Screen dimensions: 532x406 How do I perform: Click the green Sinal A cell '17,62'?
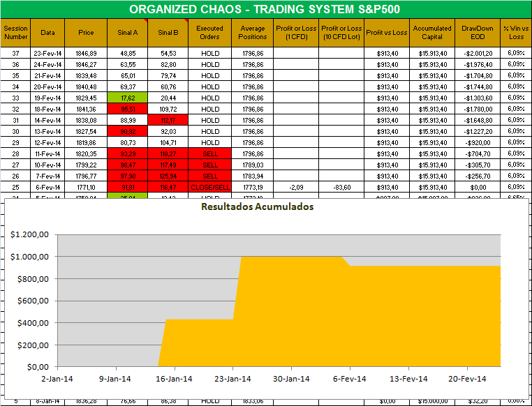128,98
